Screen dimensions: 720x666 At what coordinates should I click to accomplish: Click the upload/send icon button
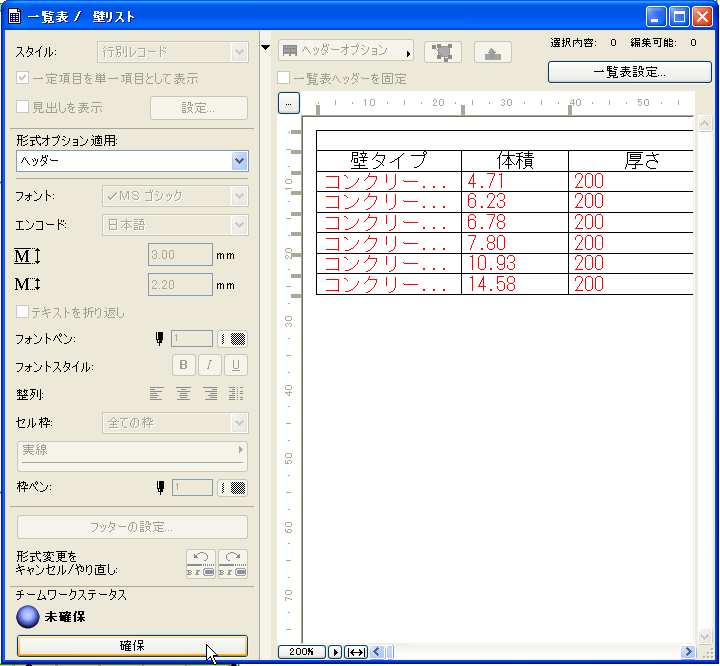tap(493, 52)
